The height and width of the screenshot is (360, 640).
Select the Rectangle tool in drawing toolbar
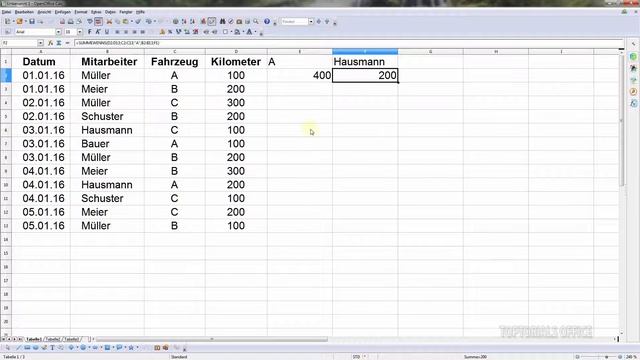point(27,348)
